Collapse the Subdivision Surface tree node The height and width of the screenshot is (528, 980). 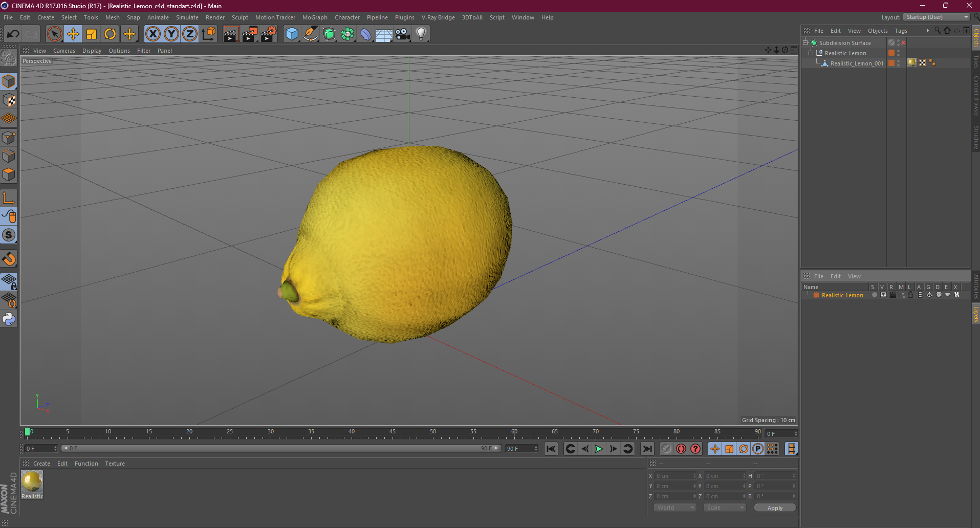[805, 42]
